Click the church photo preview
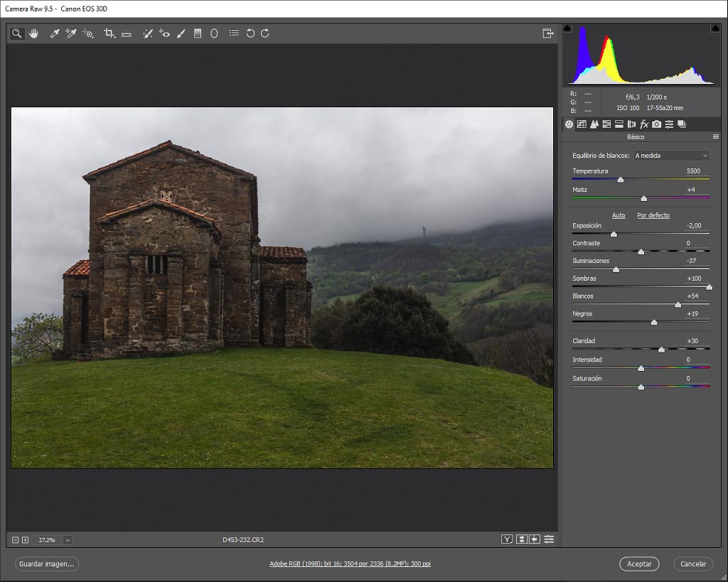Image resolution: width=728 pixels, height=582 pixels. pos(282,288)
